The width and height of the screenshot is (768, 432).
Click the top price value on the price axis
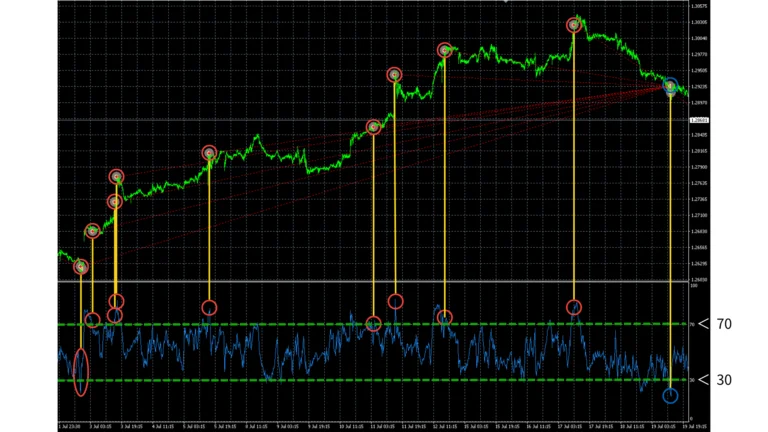pos(698,6)
